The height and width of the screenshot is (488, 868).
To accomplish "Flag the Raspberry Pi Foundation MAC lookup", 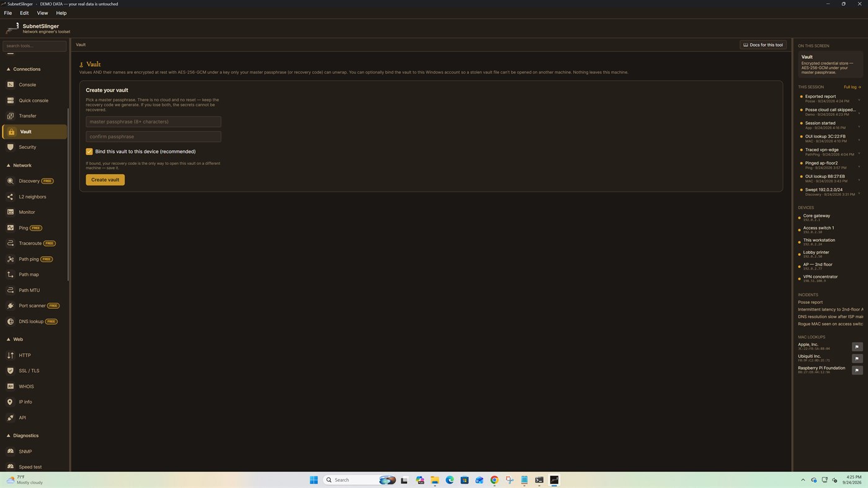I will click(857, 370).
